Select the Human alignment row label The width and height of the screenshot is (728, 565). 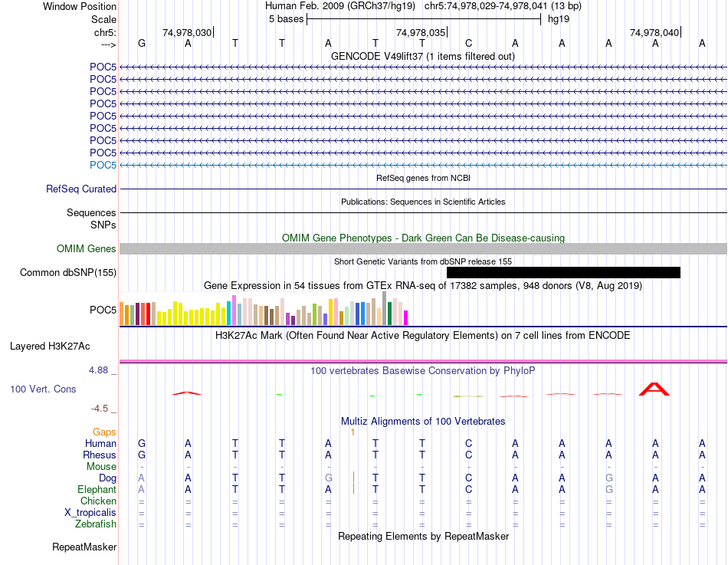click(x=100, y=443)
